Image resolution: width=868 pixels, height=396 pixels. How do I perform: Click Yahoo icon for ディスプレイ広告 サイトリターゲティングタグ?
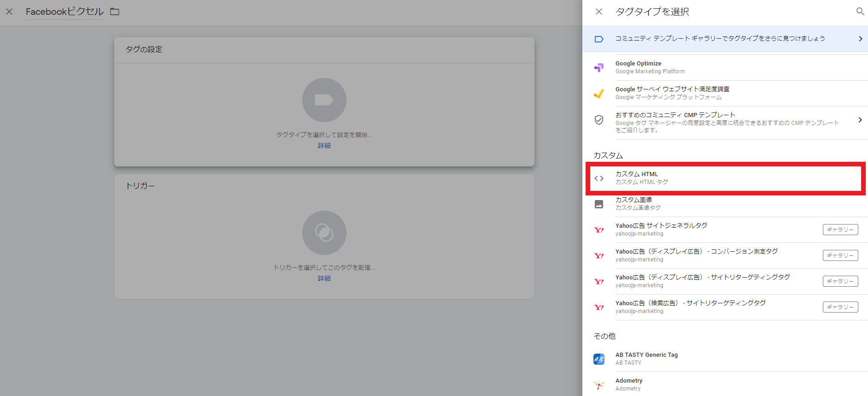click(x=599, y=282)
